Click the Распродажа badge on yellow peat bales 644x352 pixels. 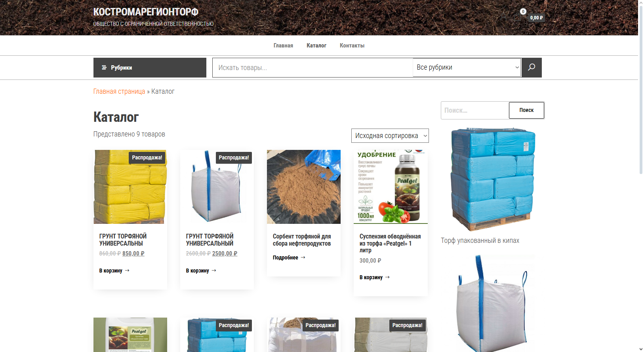point(147,157)
